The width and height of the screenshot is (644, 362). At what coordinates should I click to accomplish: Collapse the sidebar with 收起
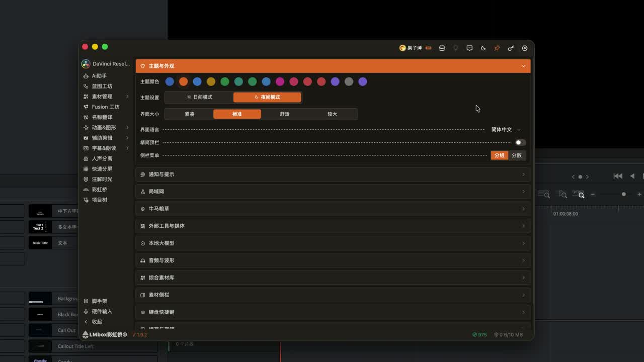(x=94, y=322)
